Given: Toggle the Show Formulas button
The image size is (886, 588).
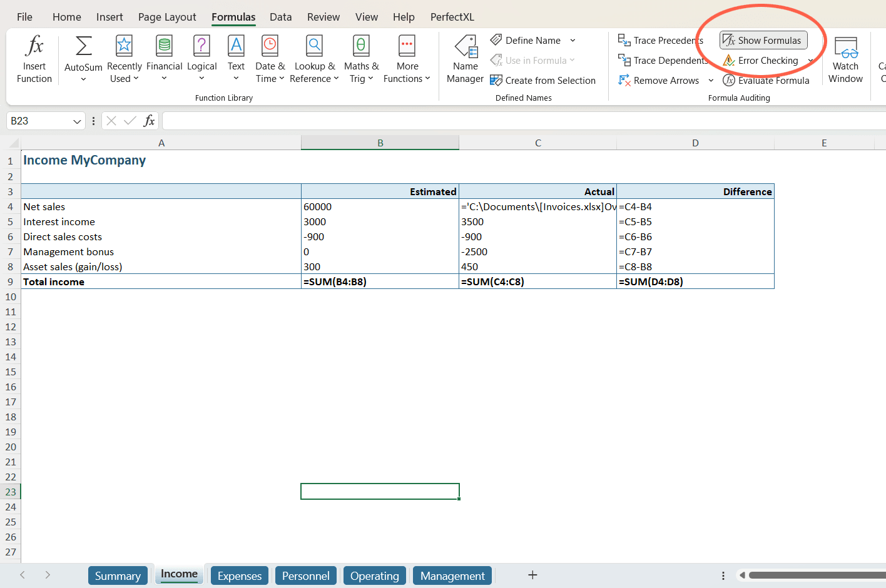Looking at the screenshot, I should click(x=763, y=41).
